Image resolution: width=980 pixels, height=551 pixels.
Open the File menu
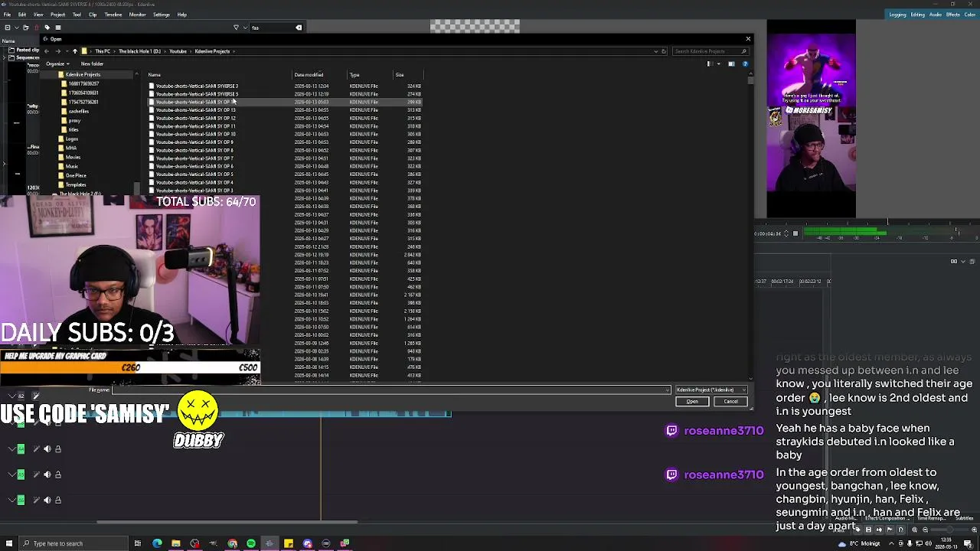coord(7,15)
